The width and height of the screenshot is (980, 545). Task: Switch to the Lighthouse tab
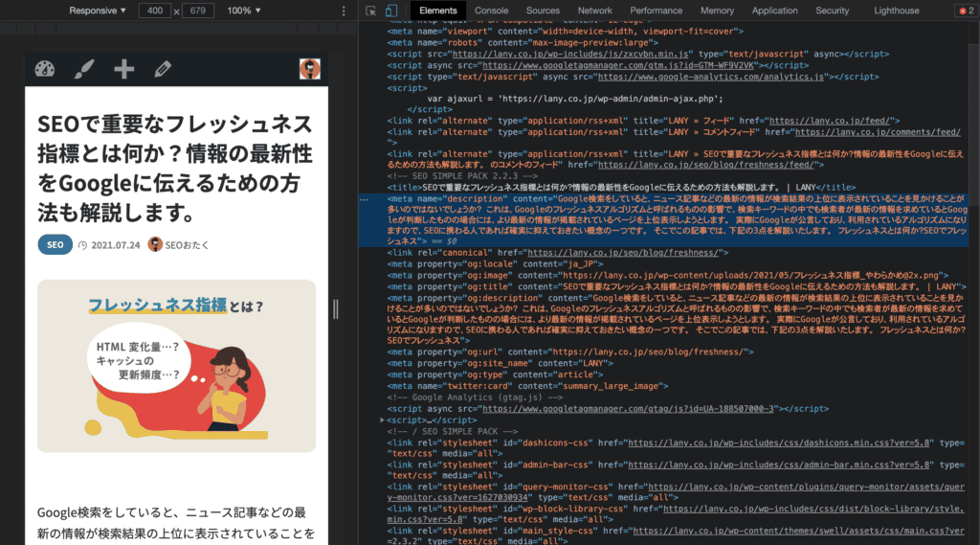(896, 11)
